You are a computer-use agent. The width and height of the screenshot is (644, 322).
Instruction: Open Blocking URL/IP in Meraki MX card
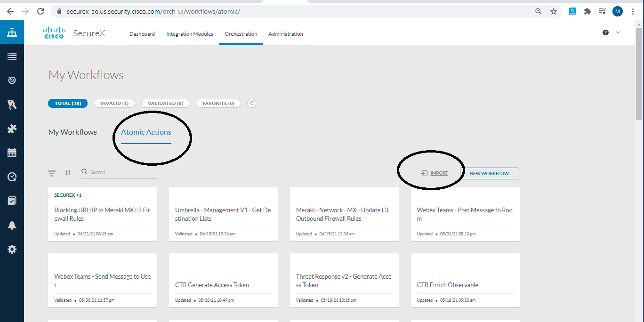[103, 214]
